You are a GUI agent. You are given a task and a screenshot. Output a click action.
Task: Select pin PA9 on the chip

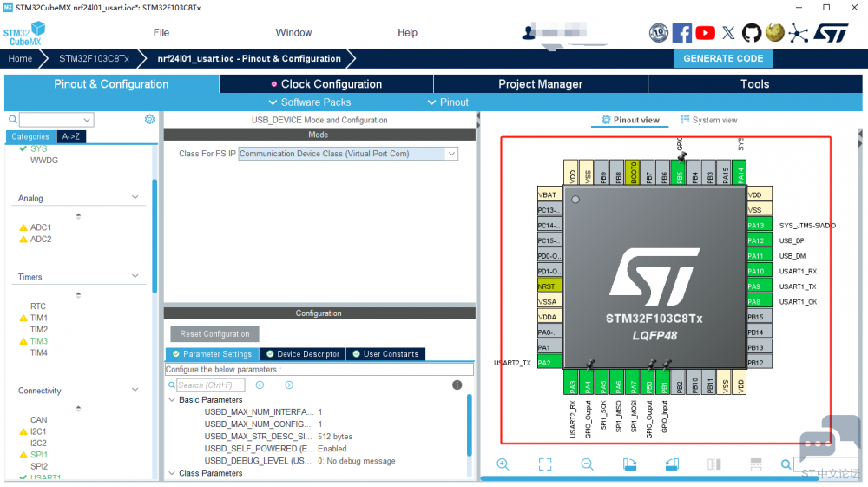pos(759,286)
